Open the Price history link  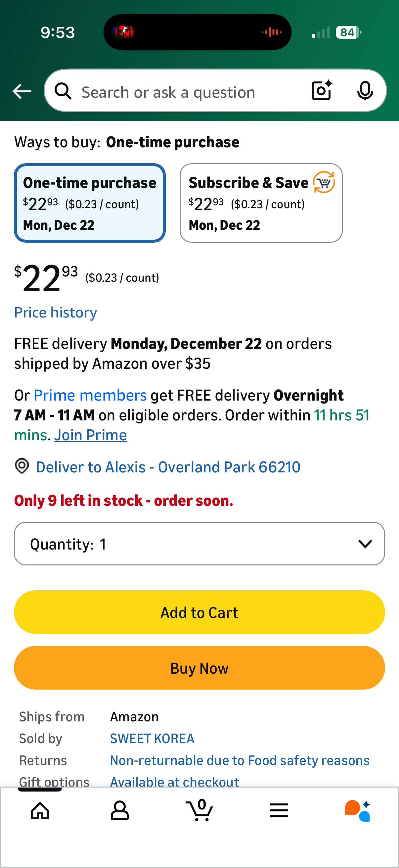pos(56,313)
